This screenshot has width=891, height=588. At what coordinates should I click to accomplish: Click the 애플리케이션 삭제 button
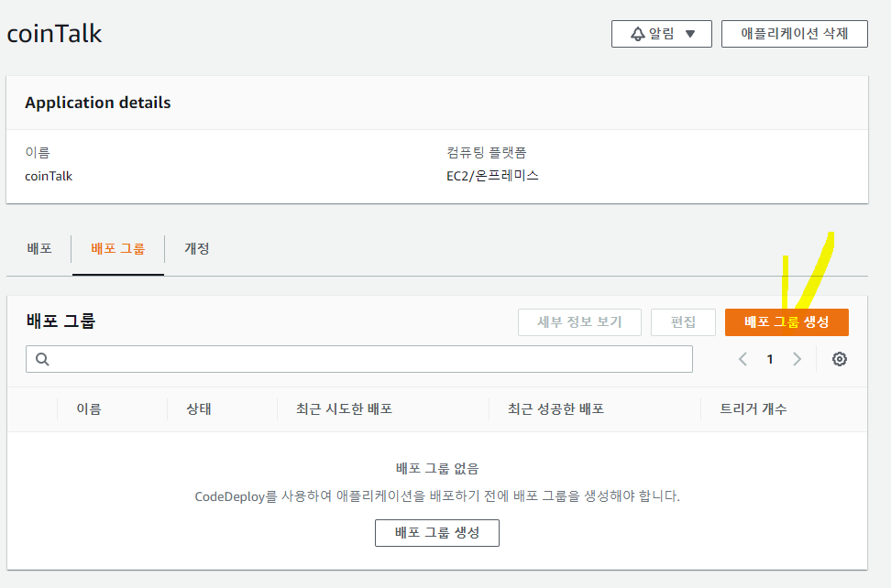pos(795,34)
